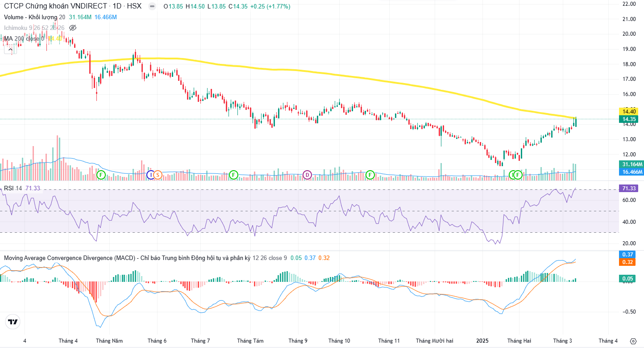Click the Tháng Năm time axis label
The height and width of the screenshot is (348, 644).
click(109, 341)
